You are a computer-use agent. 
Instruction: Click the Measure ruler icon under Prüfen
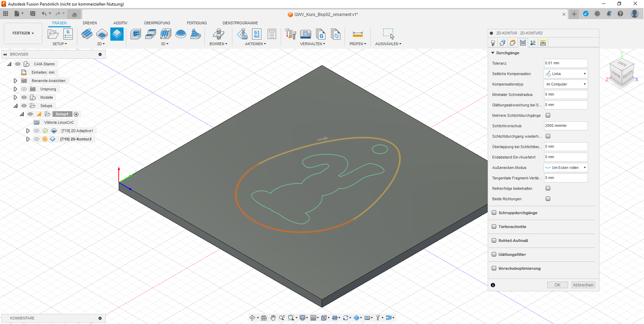[358, 34]
